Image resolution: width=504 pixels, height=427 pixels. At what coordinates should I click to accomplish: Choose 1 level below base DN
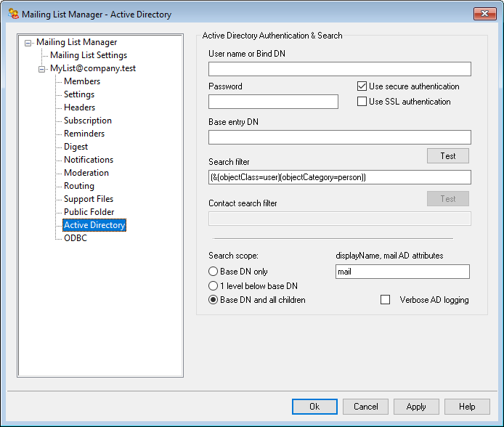click(214, 286)
